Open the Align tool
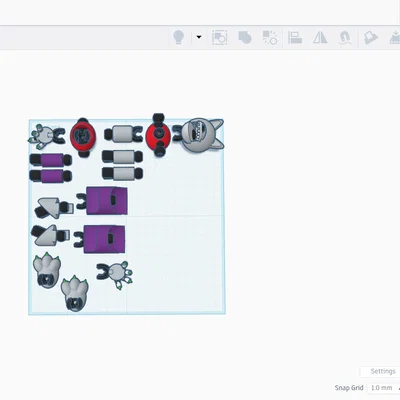 (295, 37)
